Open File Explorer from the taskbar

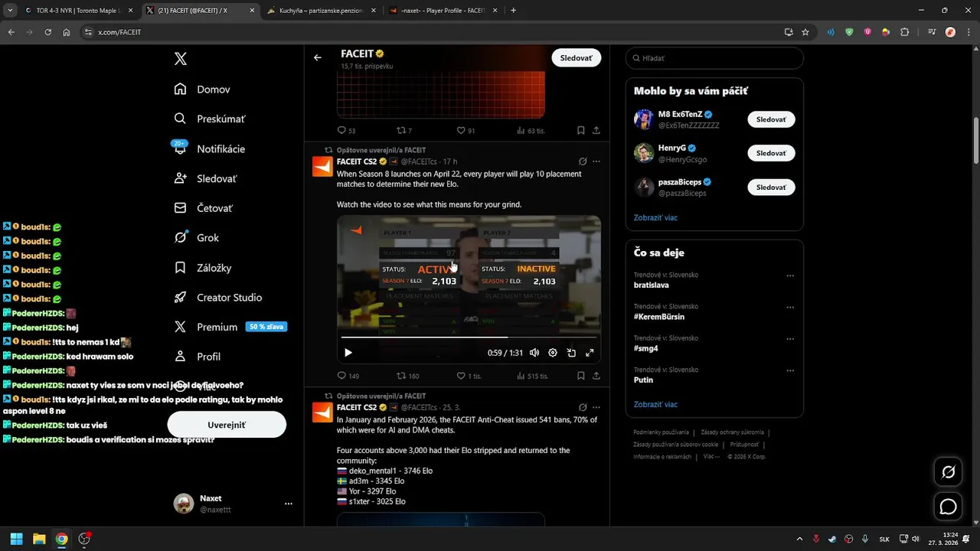[39, 539]
